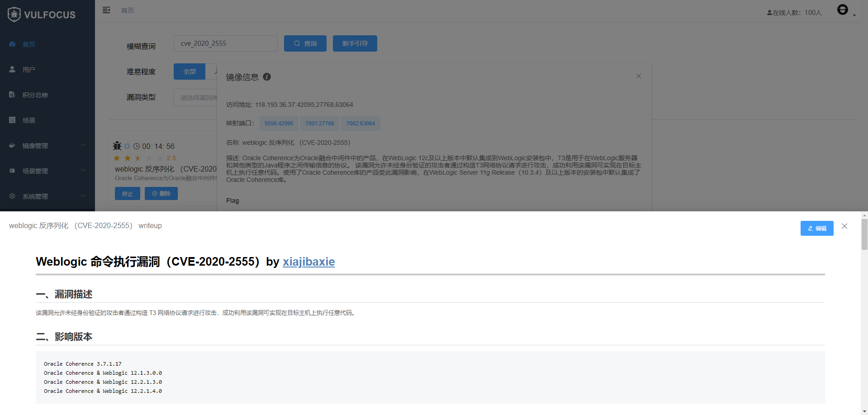Click the second rating star on card
868x415 pixels.
pos(128,158)
